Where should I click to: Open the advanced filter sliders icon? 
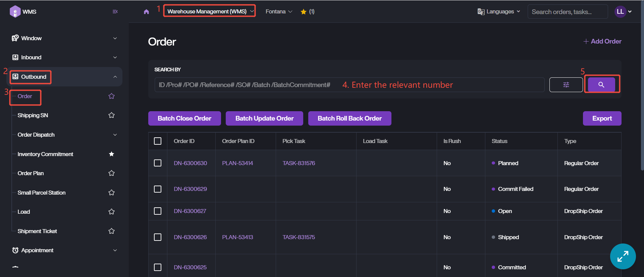566,85
